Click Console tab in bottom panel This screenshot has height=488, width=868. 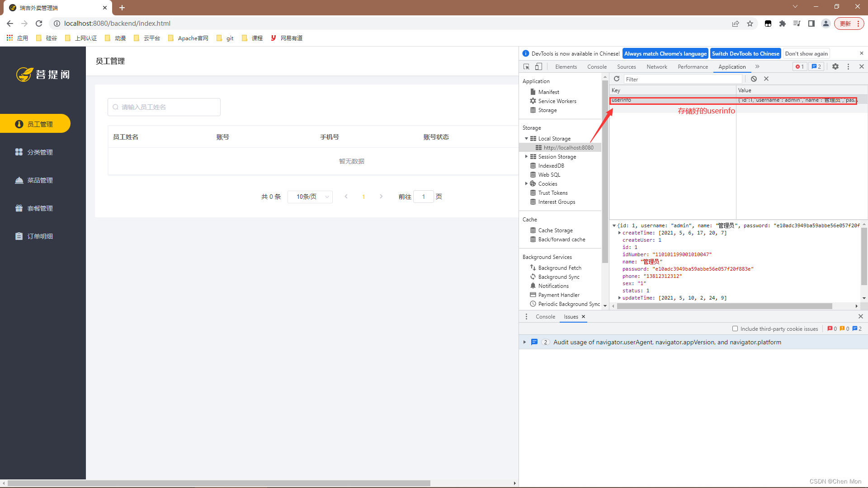pos(544,316)
